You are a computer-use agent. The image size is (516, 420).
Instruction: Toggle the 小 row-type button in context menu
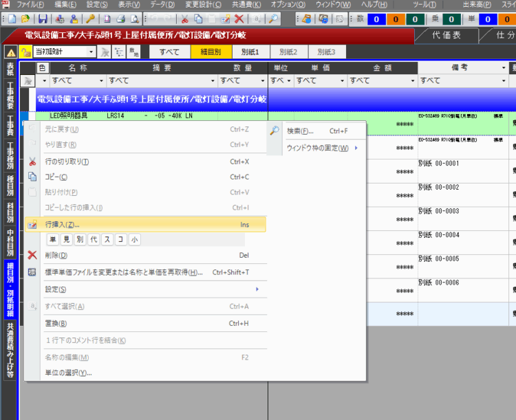tap(134, 239)
